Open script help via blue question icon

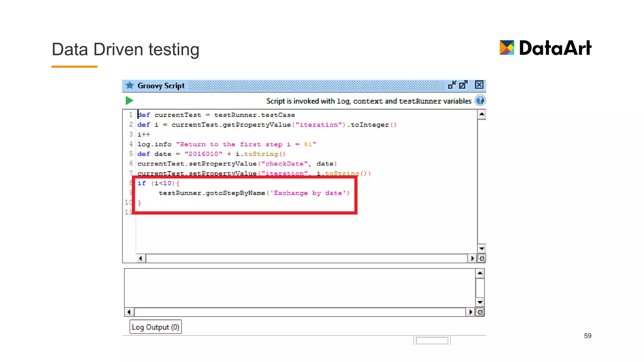(x=480, y=101)
